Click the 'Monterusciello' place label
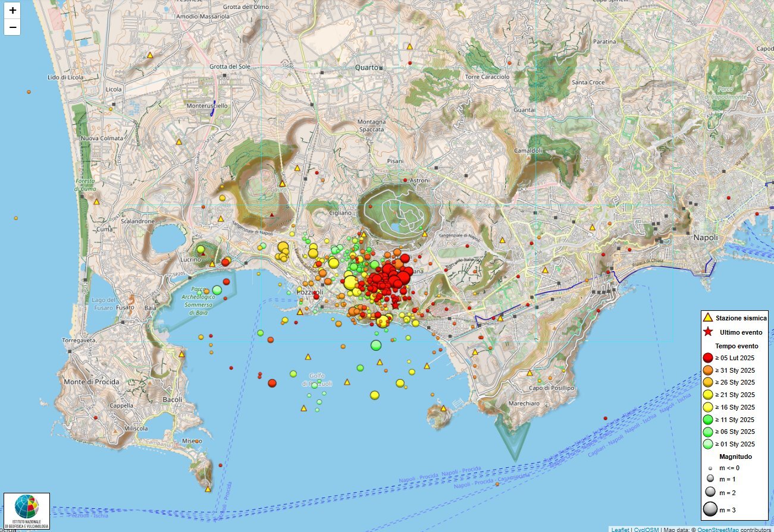This screenshot has height=532, width=774. 207,105
